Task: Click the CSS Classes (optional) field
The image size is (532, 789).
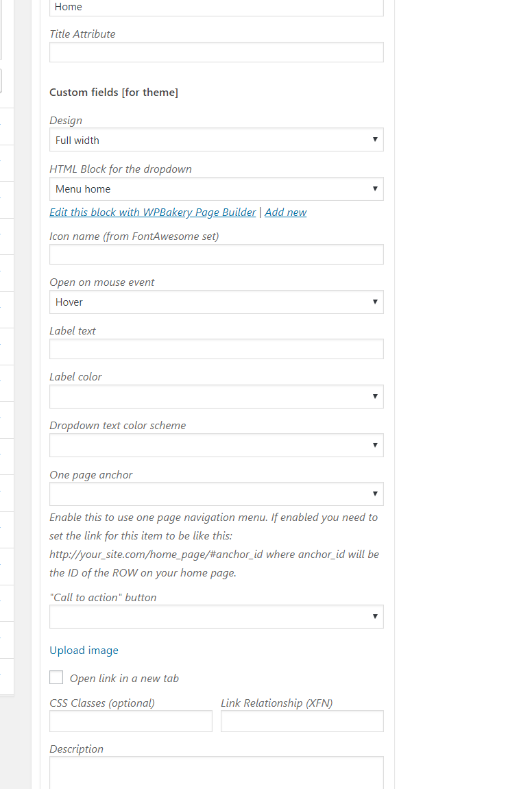Action: coord(131,721)
